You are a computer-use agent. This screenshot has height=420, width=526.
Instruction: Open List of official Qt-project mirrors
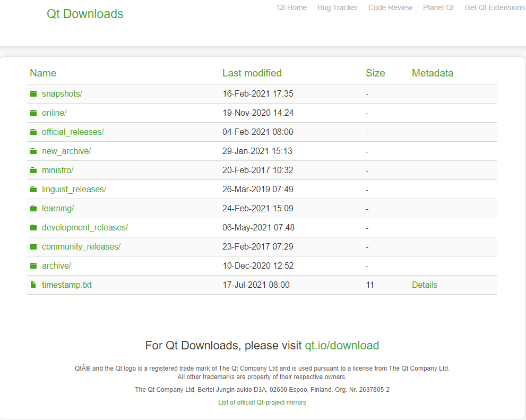(x=262, y=402)
